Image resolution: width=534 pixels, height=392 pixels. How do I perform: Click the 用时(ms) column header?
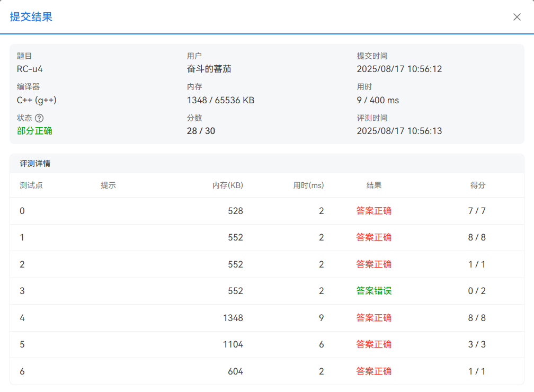point(308,185)
